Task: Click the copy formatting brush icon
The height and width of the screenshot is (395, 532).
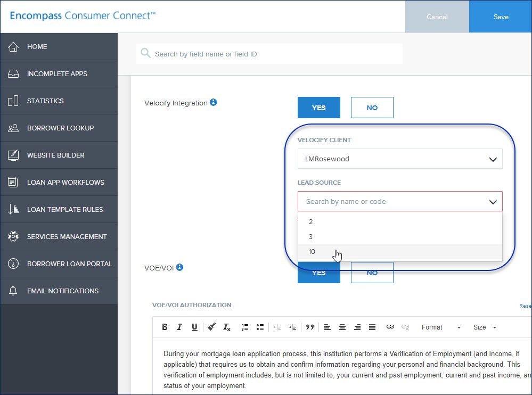Action: point(212,327)
